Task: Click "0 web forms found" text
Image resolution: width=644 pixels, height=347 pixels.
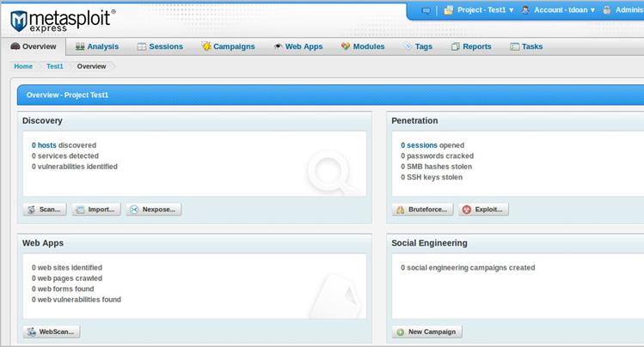Action: coord(63,289)
